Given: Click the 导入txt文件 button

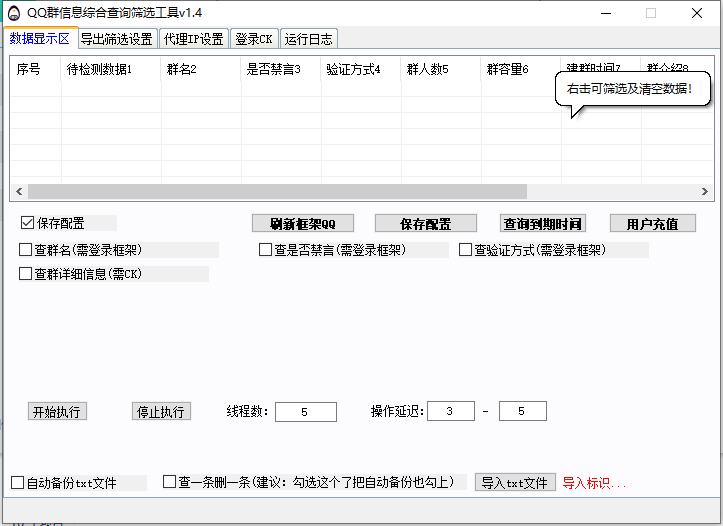Looking at the screenshot, I should coord(514,483).
